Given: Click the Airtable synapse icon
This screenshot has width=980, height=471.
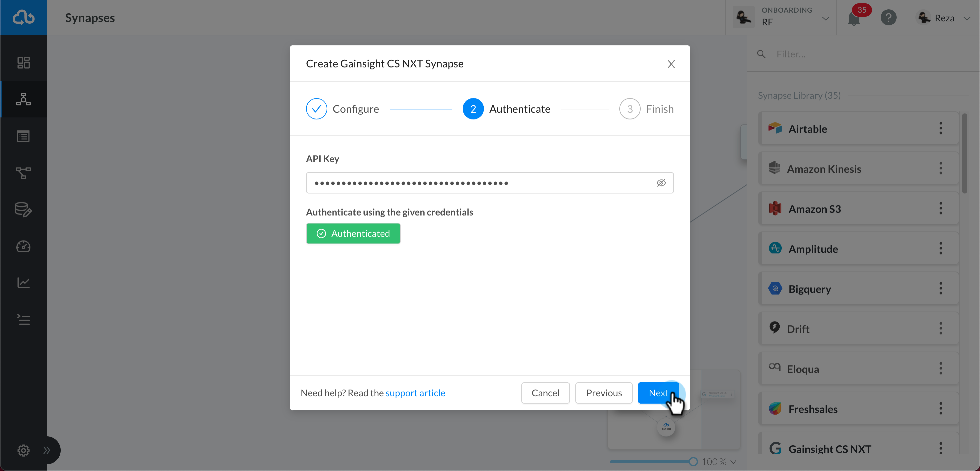Looking at the screenshot, I should coord(775,128).
